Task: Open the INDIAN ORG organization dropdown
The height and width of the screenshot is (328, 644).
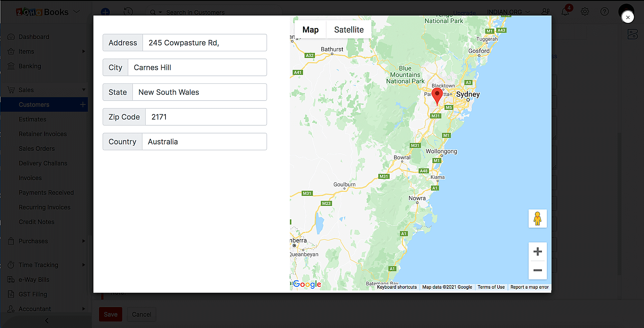Action: click(x=508, y=12)
